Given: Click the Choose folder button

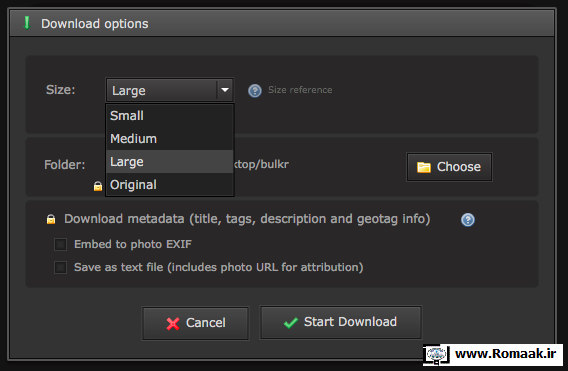Looking at the screenshot, I should tap(449, 167).
